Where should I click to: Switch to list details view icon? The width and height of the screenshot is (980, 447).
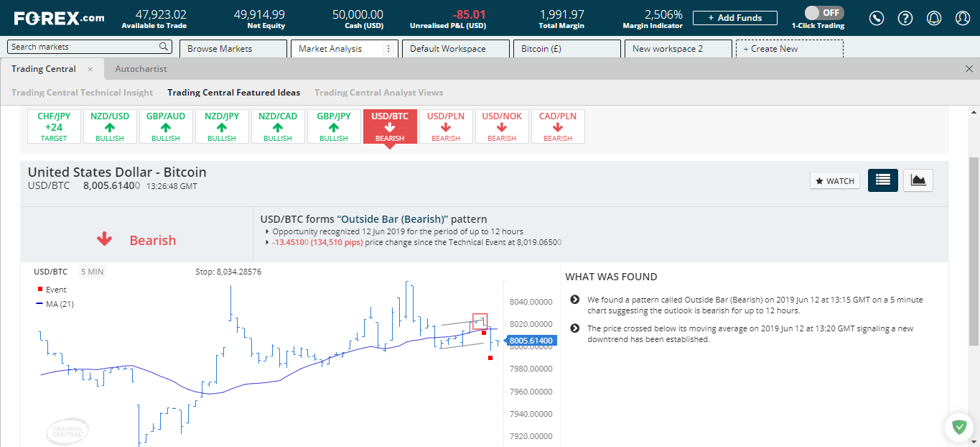[883, 180]
